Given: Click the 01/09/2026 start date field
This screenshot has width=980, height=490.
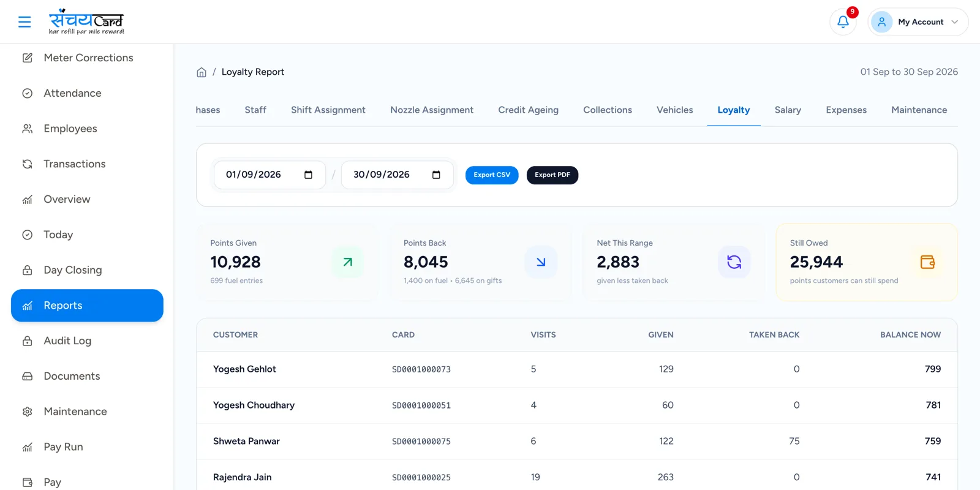Looking at the screenshot, I should coord(269,175).
